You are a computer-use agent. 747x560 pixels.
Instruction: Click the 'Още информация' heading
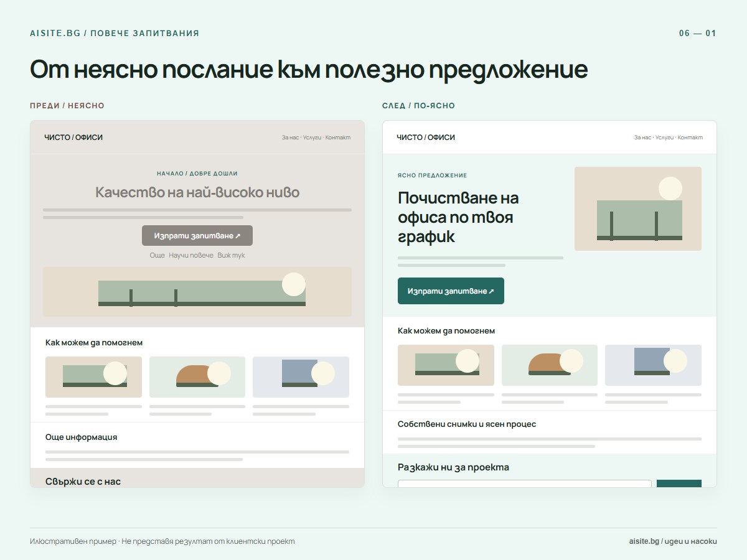(x=81, y=437)
